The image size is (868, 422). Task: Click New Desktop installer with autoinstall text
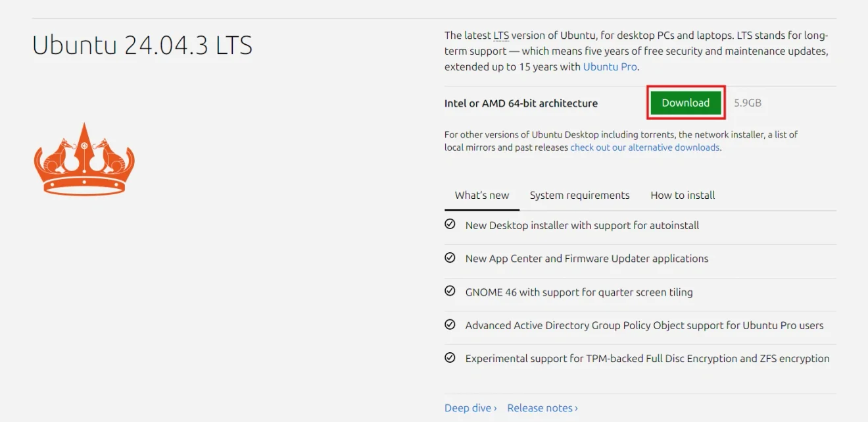[582, 225]
